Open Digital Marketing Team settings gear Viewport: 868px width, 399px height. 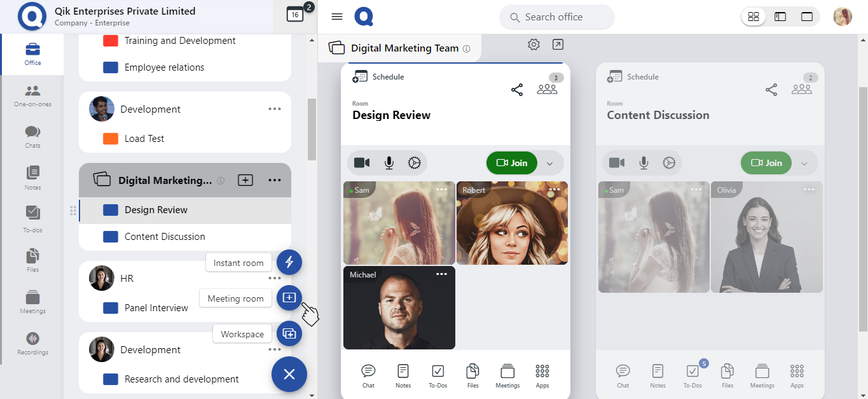click(534, 45)
